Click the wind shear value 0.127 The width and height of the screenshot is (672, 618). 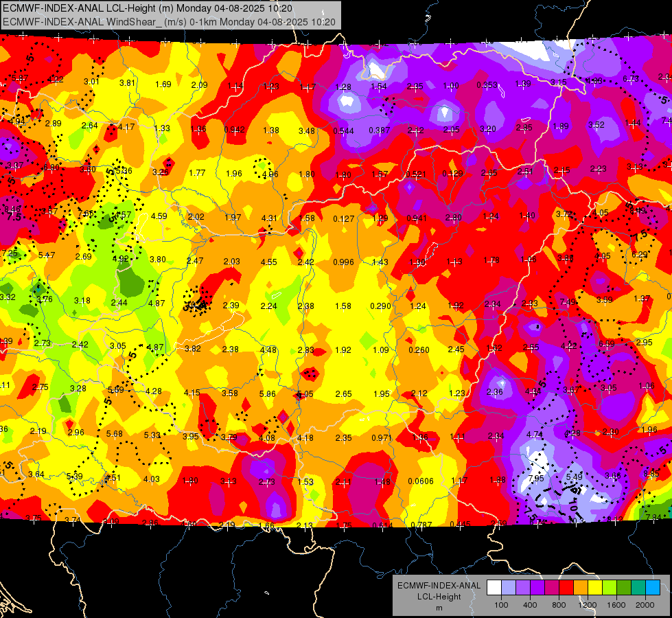point(344,219)
